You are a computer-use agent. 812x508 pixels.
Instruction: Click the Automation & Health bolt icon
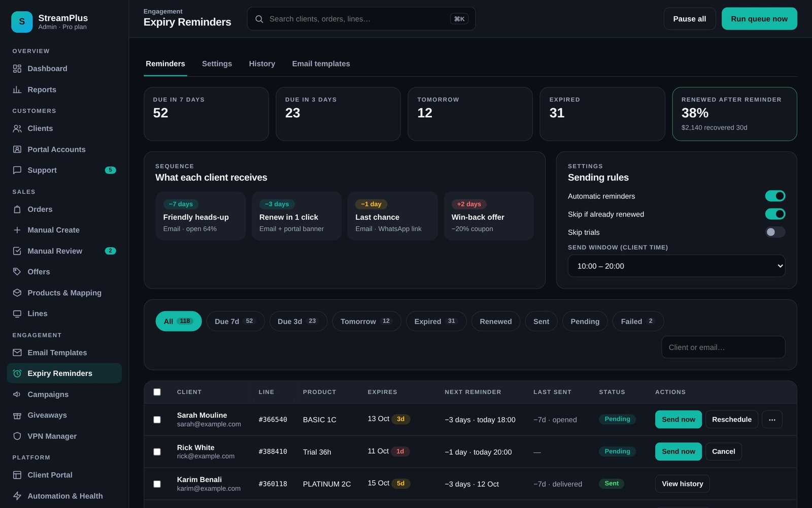pyautogui.click(x=17, y=496)
